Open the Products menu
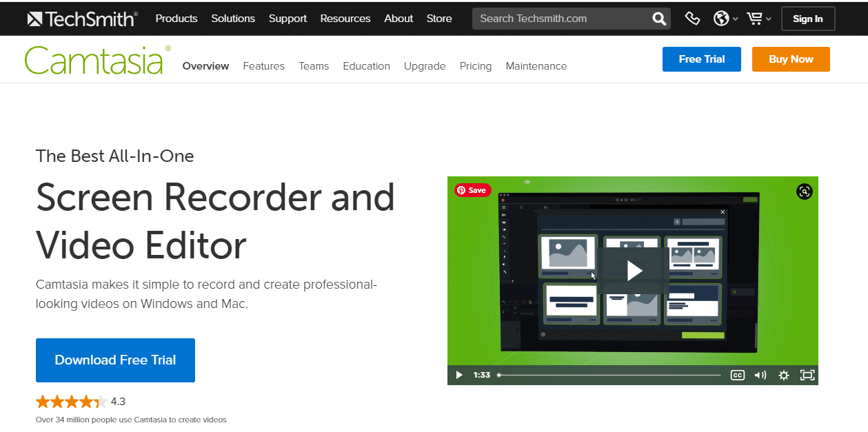This screenshot has height=432, width=868. tap(176, 19)
